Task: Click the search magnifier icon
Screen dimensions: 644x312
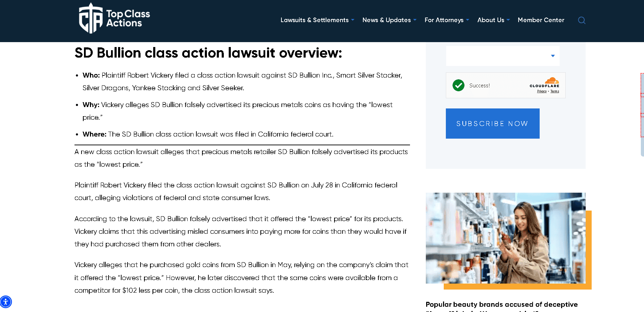Action: (582, 20)
